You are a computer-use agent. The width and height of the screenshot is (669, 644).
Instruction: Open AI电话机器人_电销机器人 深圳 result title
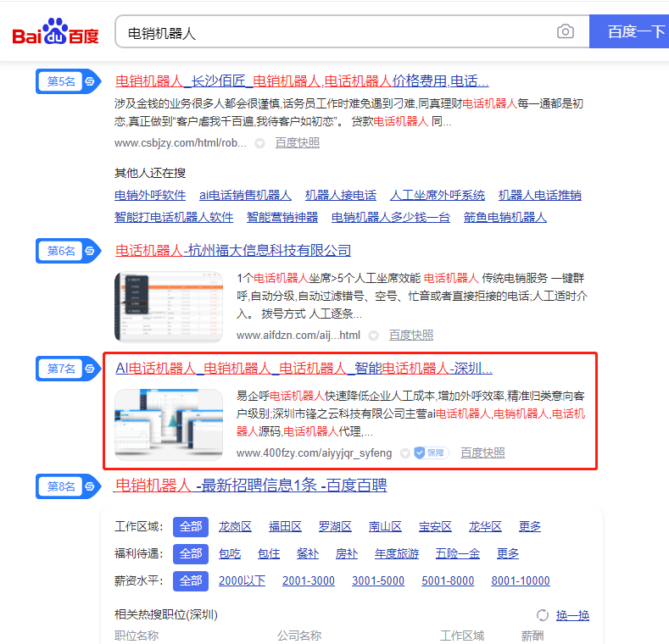click(304, 368)
